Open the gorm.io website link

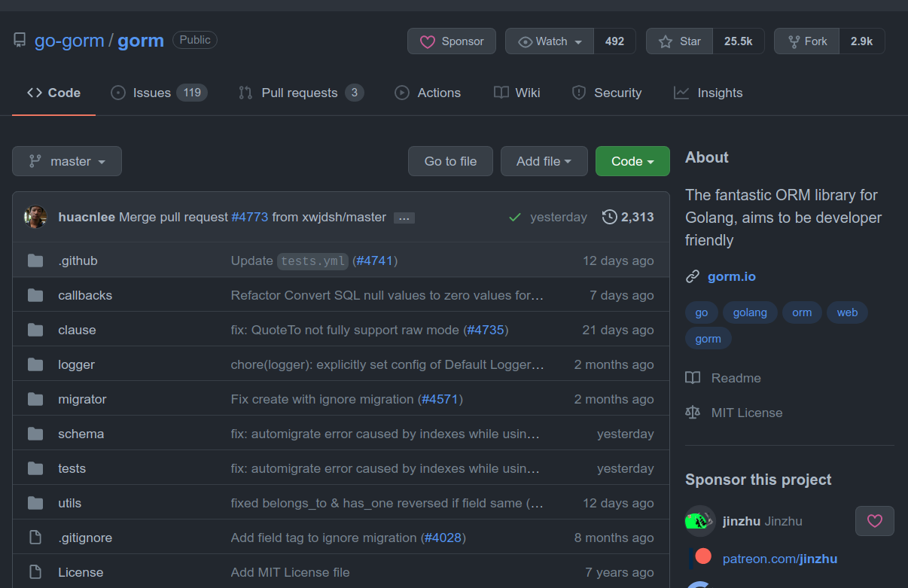coord(732,276)
